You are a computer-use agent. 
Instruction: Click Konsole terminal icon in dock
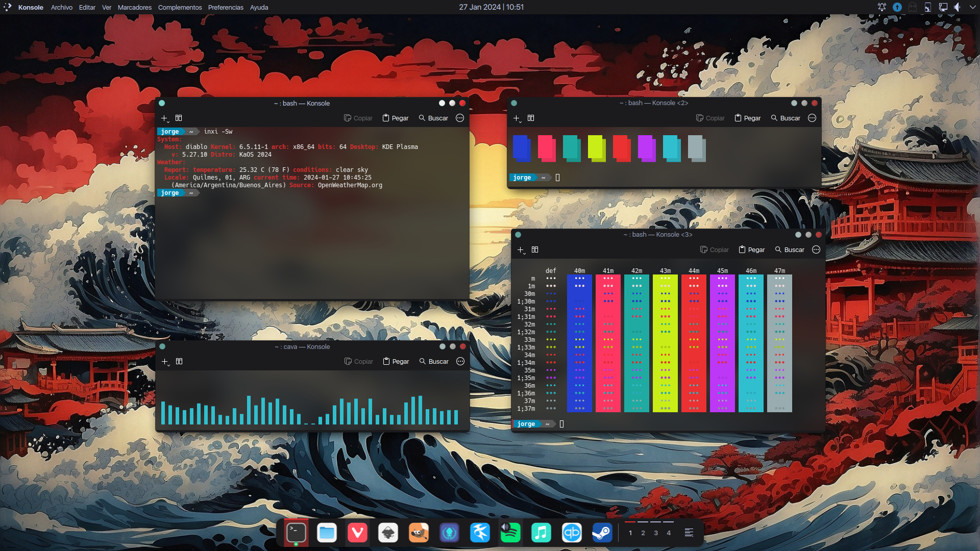[296, 533]
